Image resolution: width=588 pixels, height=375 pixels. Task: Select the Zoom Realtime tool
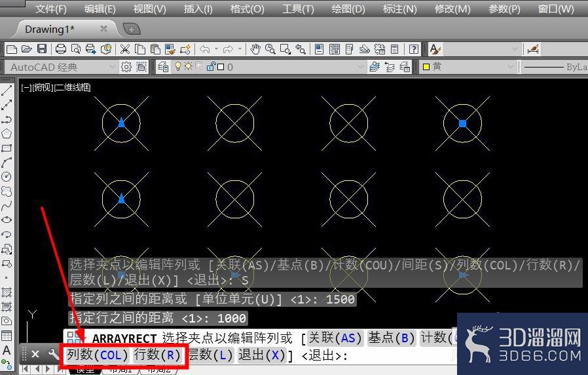click(x=270, y=49)
